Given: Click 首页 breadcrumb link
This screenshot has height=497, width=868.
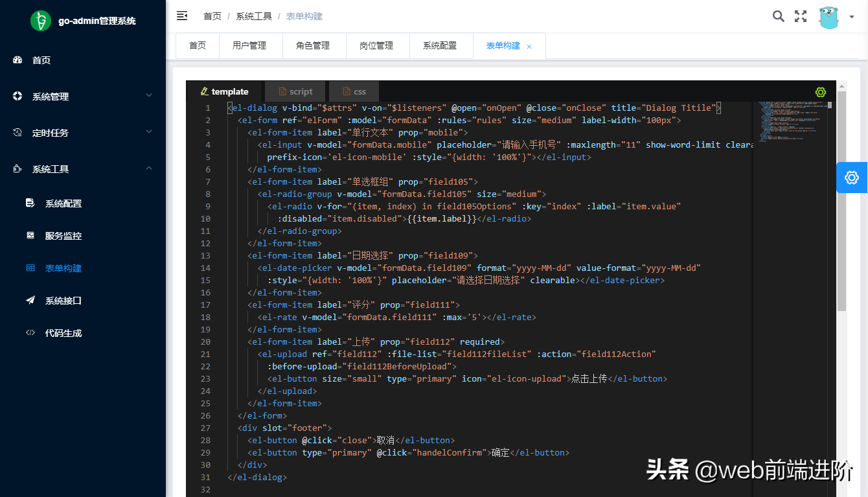Looking at the screenshot, I should [212, 16].
